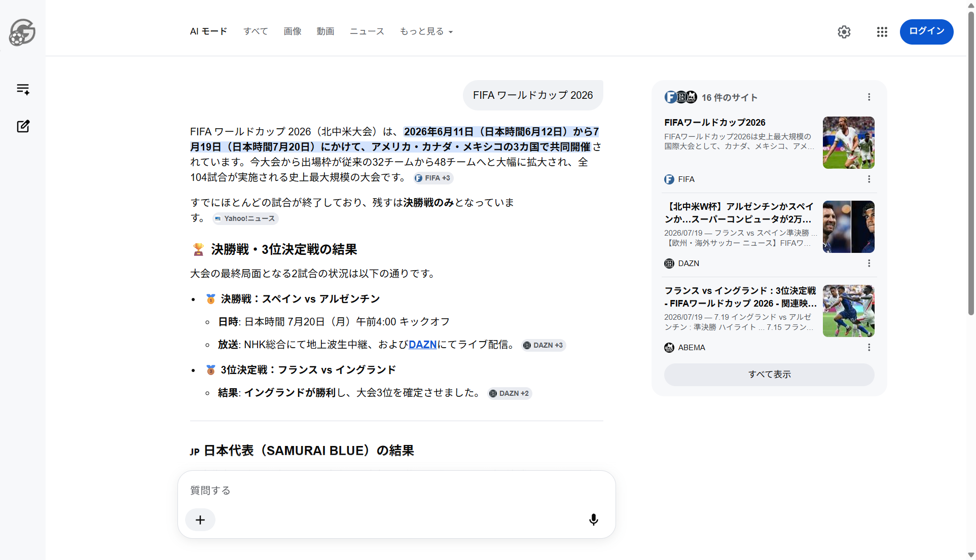This screenshot has height=560, width=976.
Task: Click the FIFA article thumbnail image
Action: (848, 142)
